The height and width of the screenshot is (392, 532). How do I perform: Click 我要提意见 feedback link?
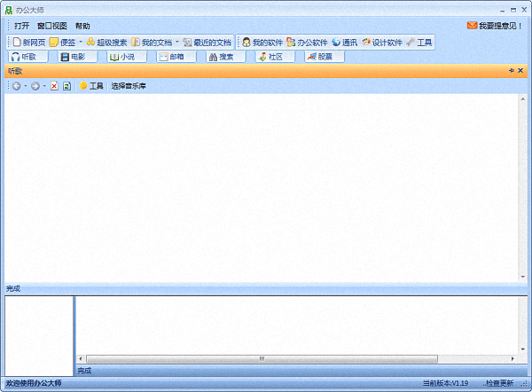point(496,26)
